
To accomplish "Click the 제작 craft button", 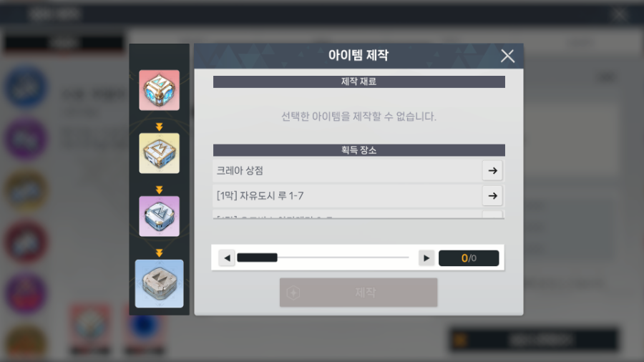I will (x=358, y=292).
